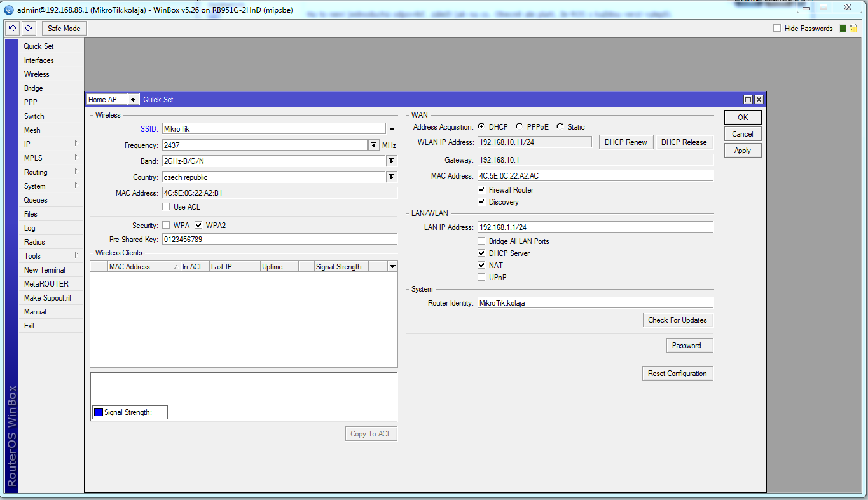Click the Apply button
This screenshot has width=868, height=500.
point(743,151)
